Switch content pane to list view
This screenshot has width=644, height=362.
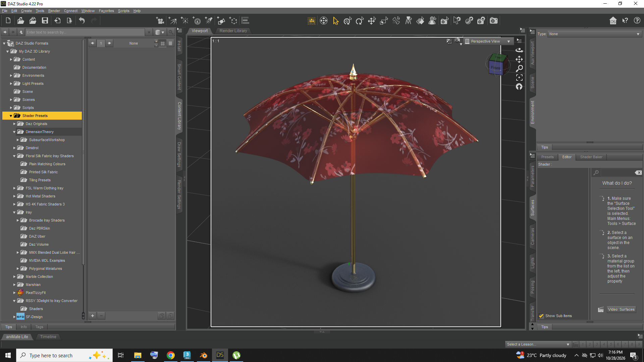coord(170,43)
